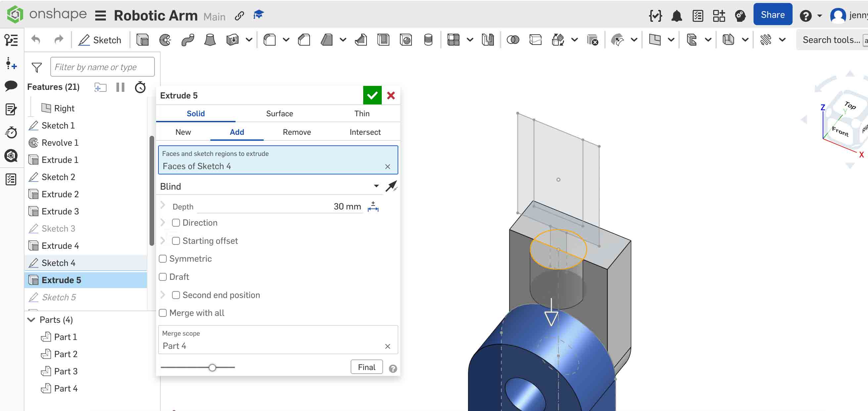Click the Filter by name field
Image resolution: width=868 pixels, height=411 pixels.
pyautogui.click(x=102, y=67)
